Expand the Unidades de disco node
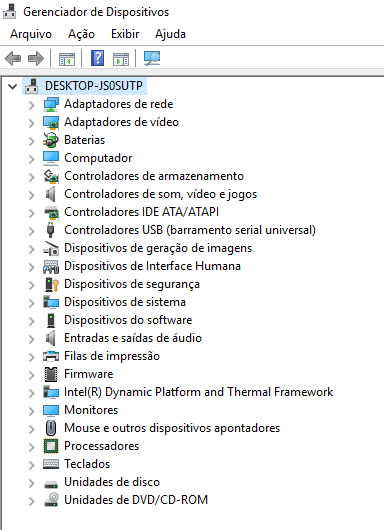This screenshot has height=530, width=384. point(31,483)
